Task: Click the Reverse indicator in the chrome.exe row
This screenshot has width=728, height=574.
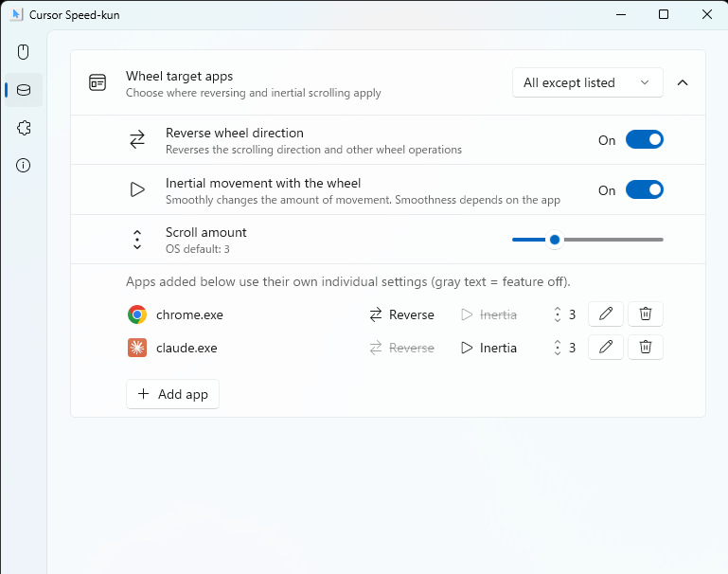Action: (x=401, y=314)
